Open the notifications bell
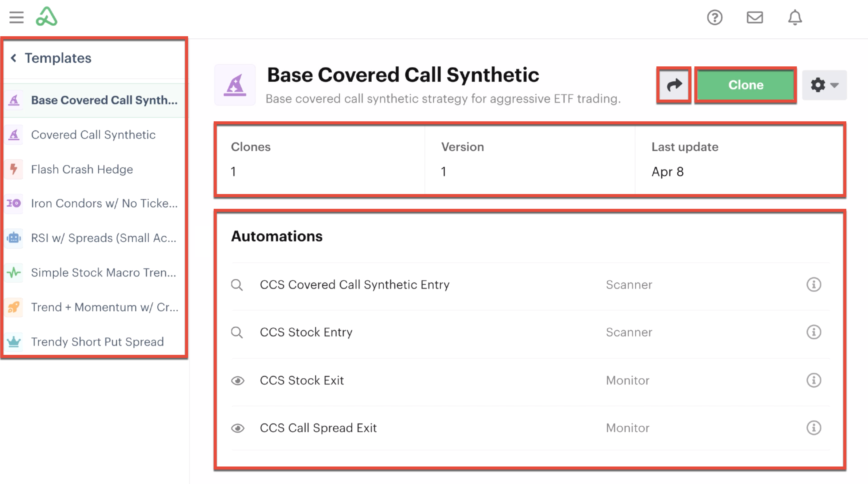This screenshot has width=868, height=484. (794, 18)
